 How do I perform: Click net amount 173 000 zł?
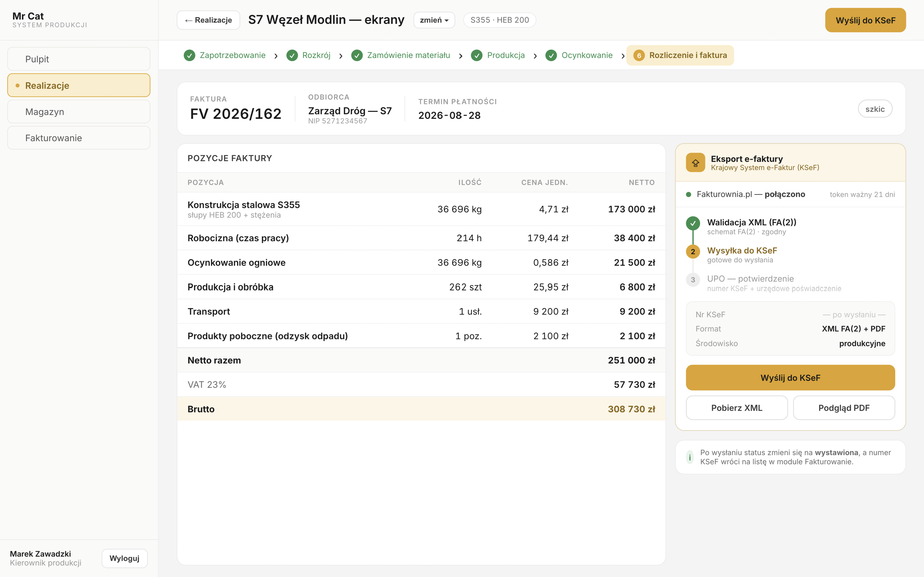[x=631, y=209]
